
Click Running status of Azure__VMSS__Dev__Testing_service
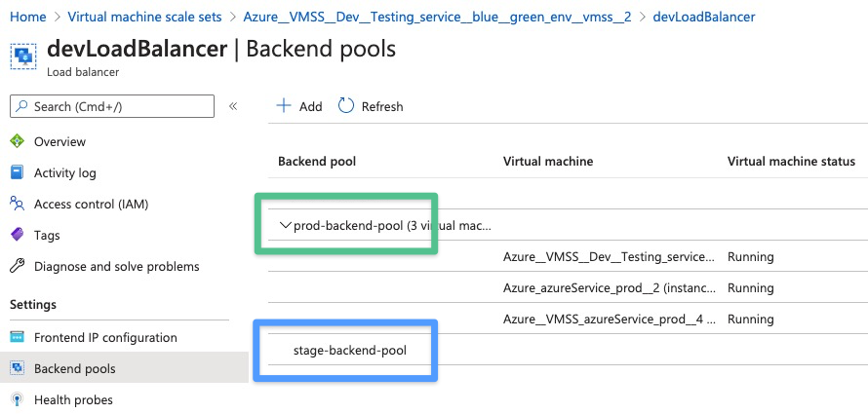(x=750, y=257)
